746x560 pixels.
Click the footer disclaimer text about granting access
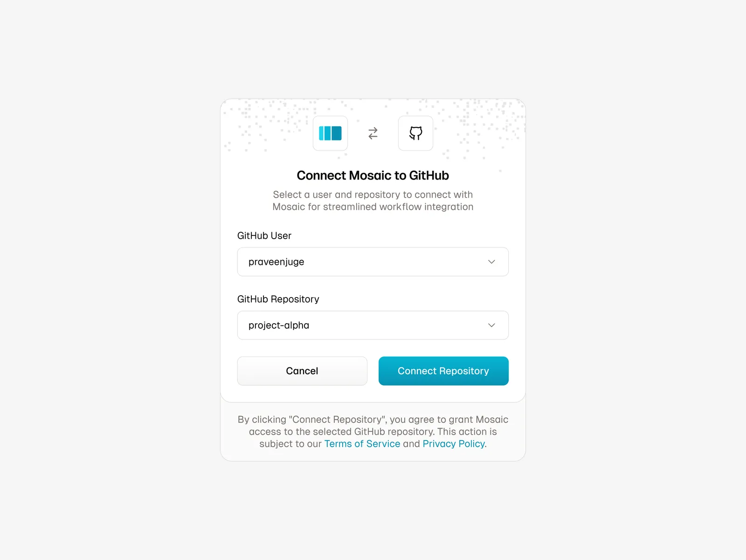373,426
